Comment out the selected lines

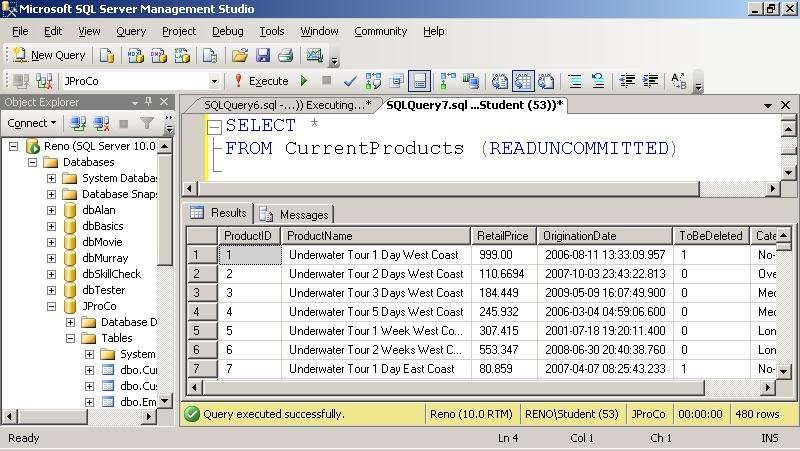point(575,81)
